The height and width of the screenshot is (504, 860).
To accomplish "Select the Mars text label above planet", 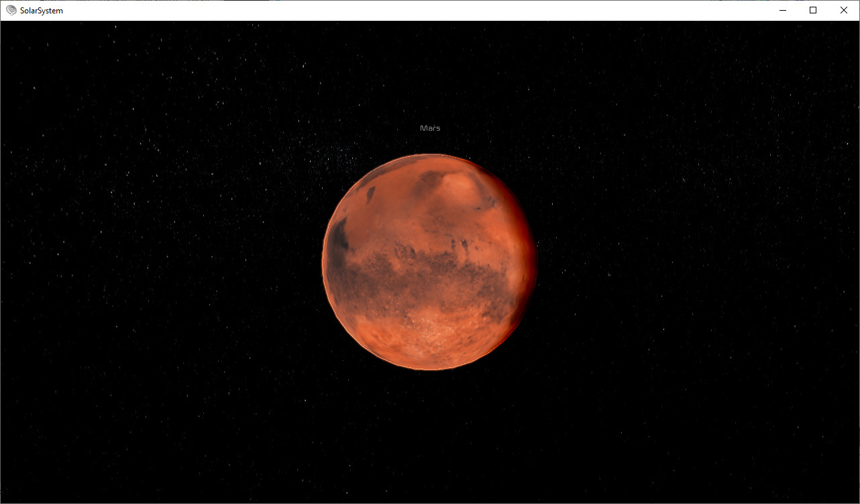I will [430, 128].
